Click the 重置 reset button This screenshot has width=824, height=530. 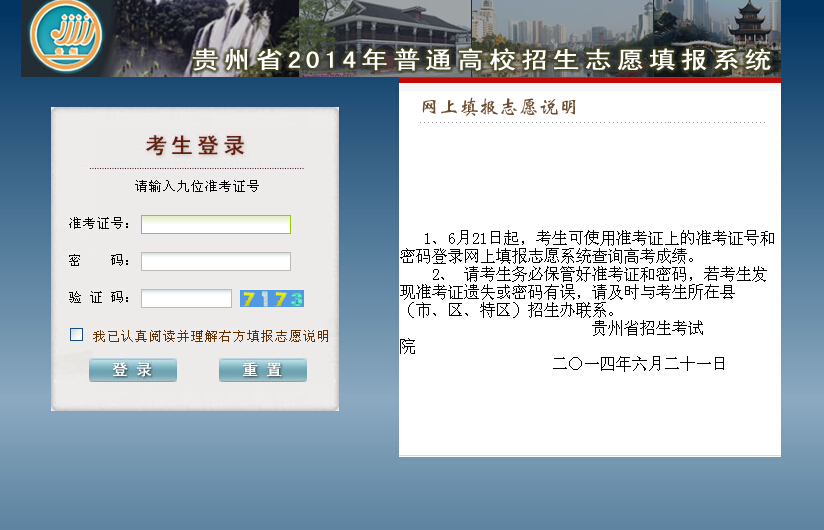(x=263, y=370)
